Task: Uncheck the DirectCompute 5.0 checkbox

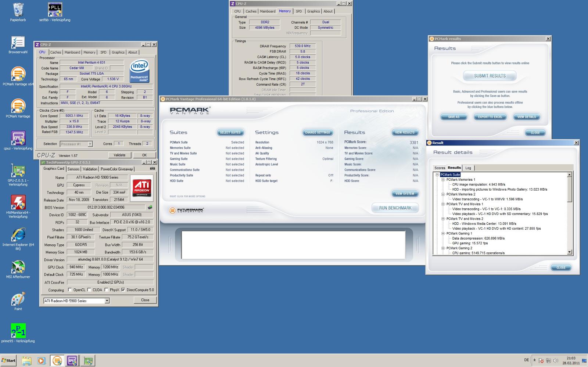Action: [123, 290]
